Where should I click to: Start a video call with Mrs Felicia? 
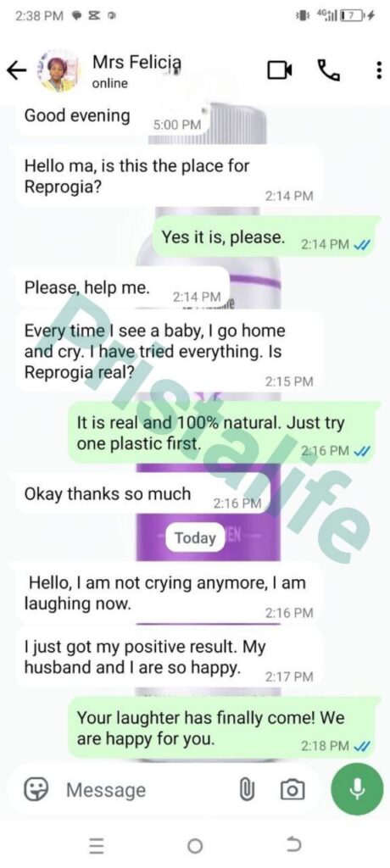pos(281,70)
